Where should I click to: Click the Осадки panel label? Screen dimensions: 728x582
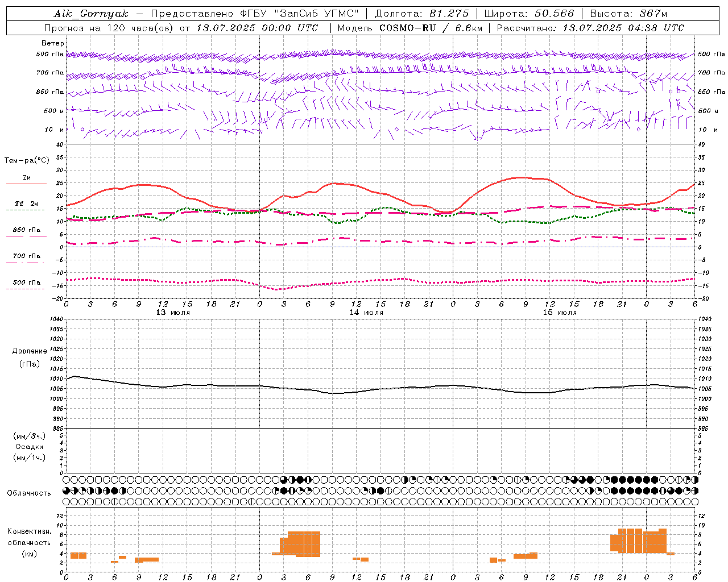(30, 447)
